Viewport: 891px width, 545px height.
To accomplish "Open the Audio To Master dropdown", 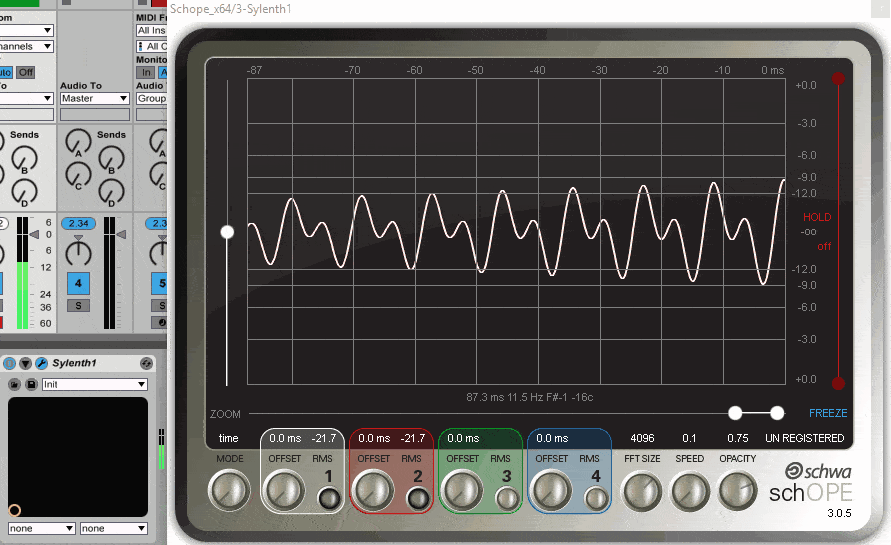I will (x=95, y=98).
